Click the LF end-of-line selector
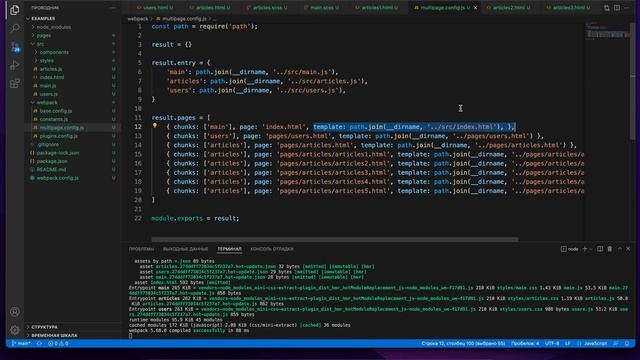The height and width of the screenshot is (360, 640). coord(568,344)
